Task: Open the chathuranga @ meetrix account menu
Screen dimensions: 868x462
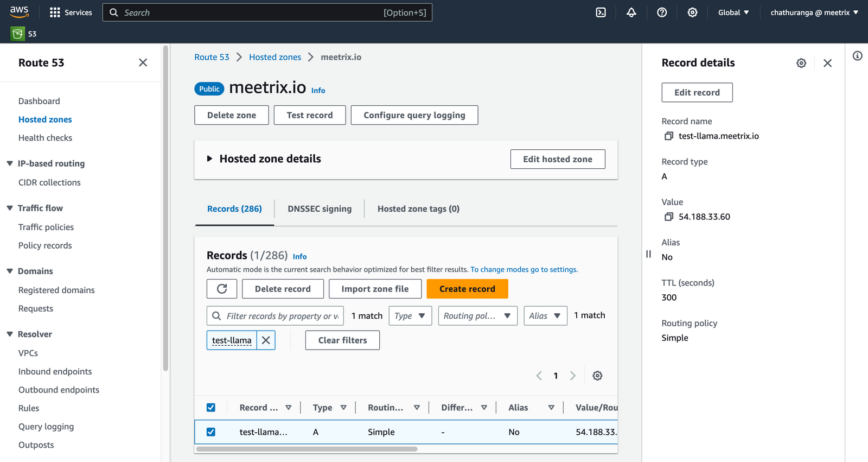Action: pos(814,12)
